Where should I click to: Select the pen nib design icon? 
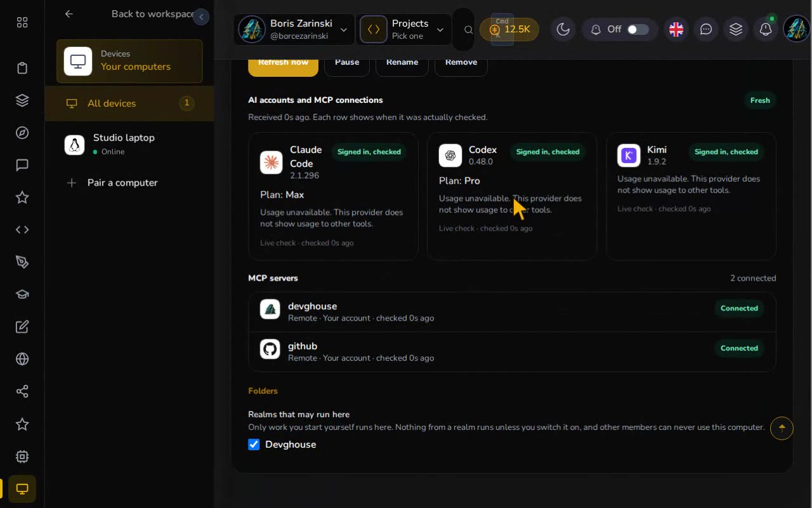[x=22, y=262]
